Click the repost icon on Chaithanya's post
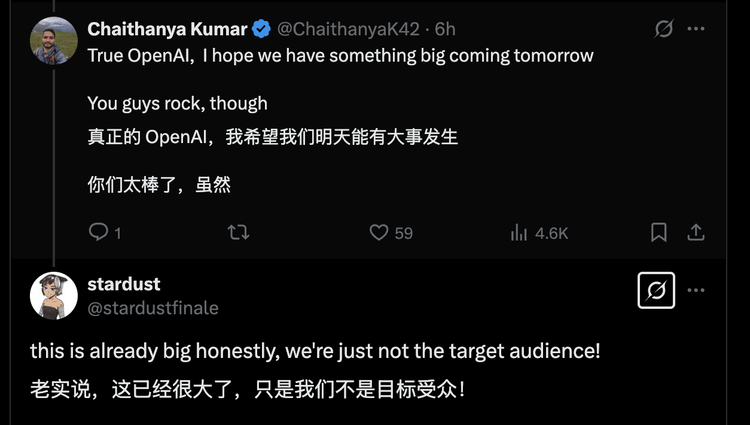This screenshot has height=425, width=750. 238,233
